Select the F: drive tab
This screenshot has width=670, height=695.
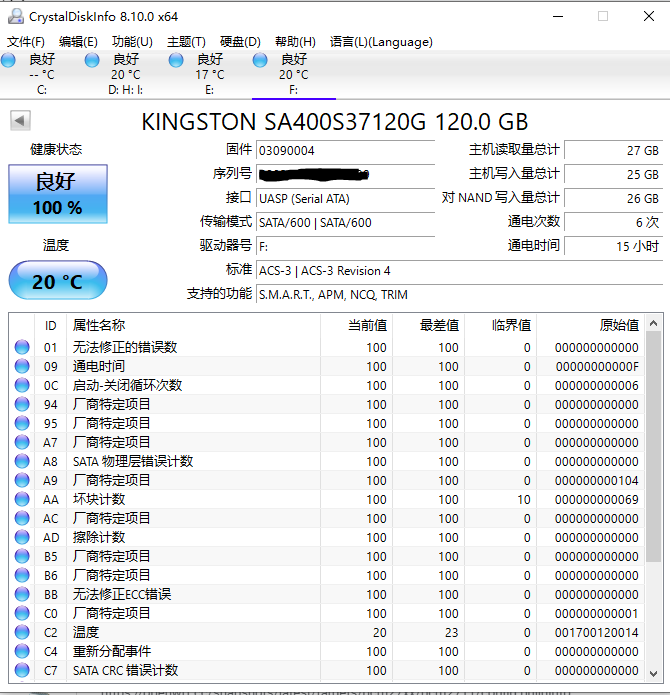coord(294,74)
